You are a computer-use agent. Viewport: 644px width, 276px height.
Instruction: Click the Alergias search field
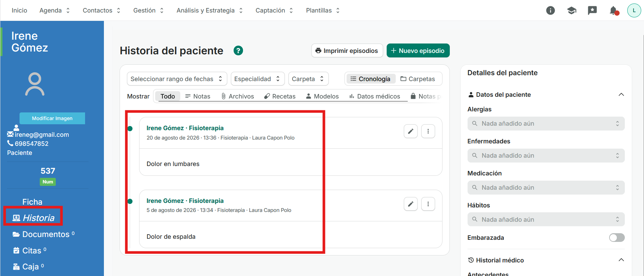click(x=546, y=124)
